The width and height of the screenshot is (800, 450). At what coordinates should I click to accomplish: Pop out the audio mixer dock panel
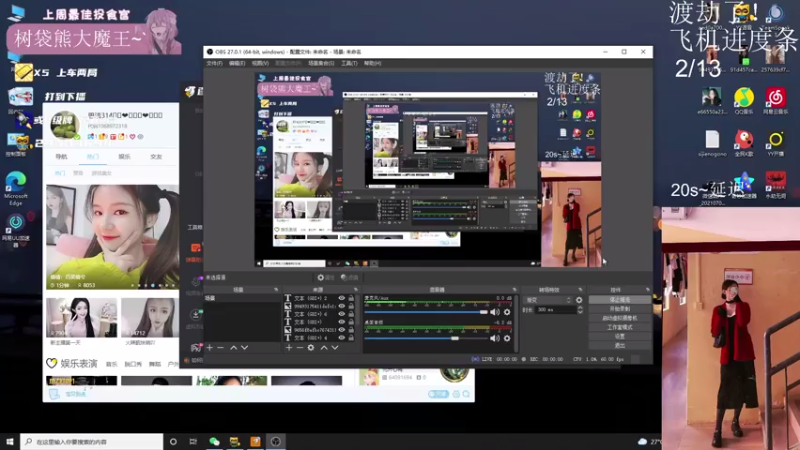tap(514, 290)
